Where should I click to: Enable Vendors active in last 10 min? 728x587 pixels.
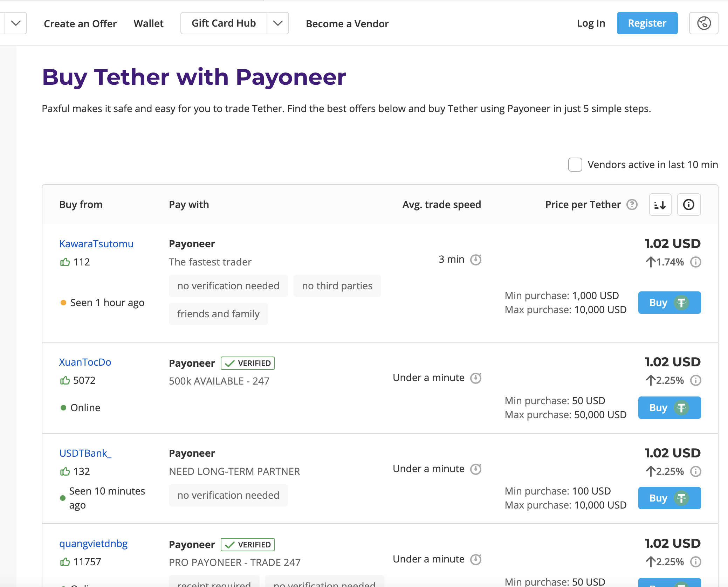pyautogui.click(x=575, y=165)
